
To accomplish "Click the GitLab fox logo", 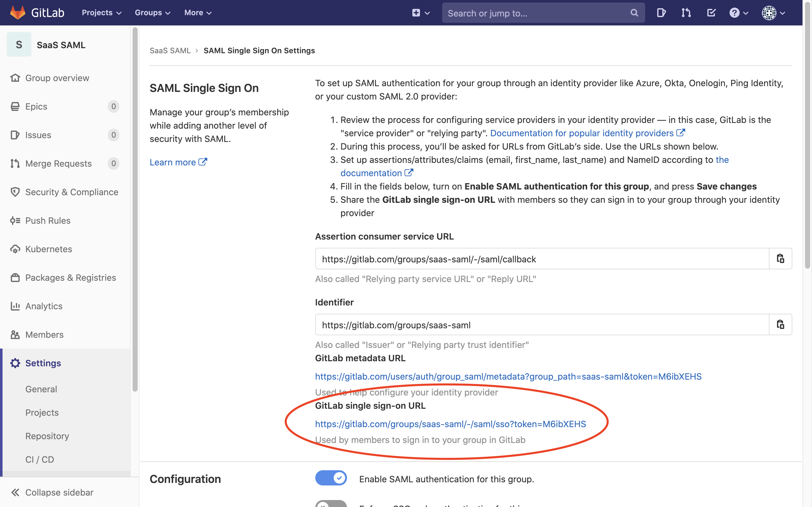I will 18,12.
